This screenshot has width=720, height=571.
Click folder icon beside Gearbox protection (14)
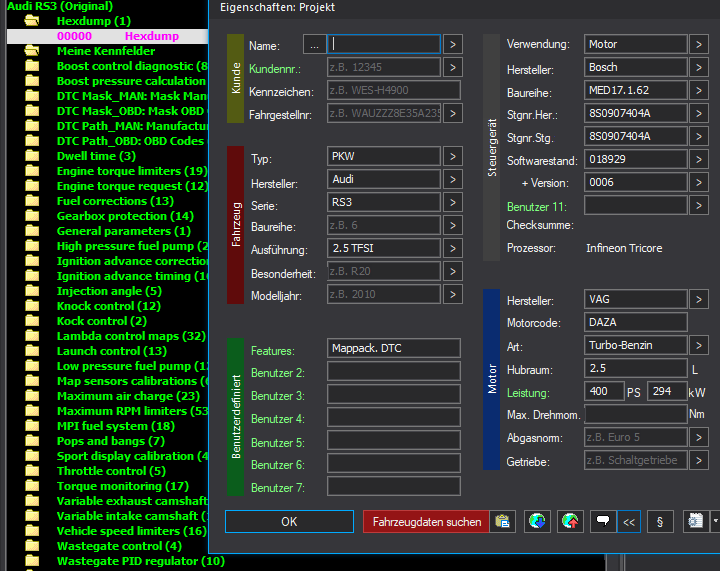click(x=32, y=216)
